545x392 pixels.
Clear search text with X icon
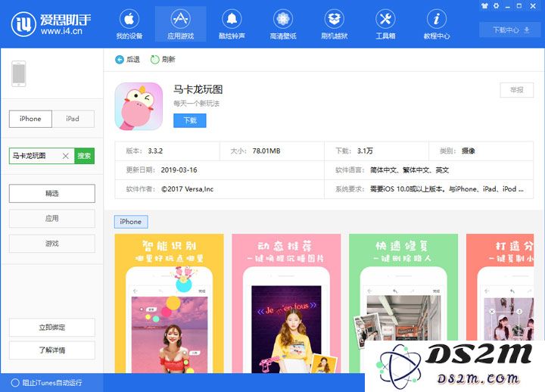tap(65, 156)
